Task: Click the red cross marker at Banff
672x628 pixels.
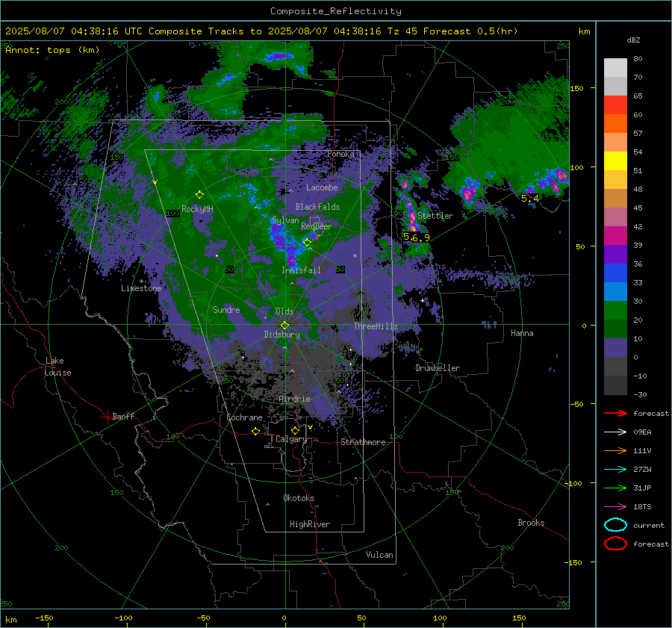Action: (107, 417)
